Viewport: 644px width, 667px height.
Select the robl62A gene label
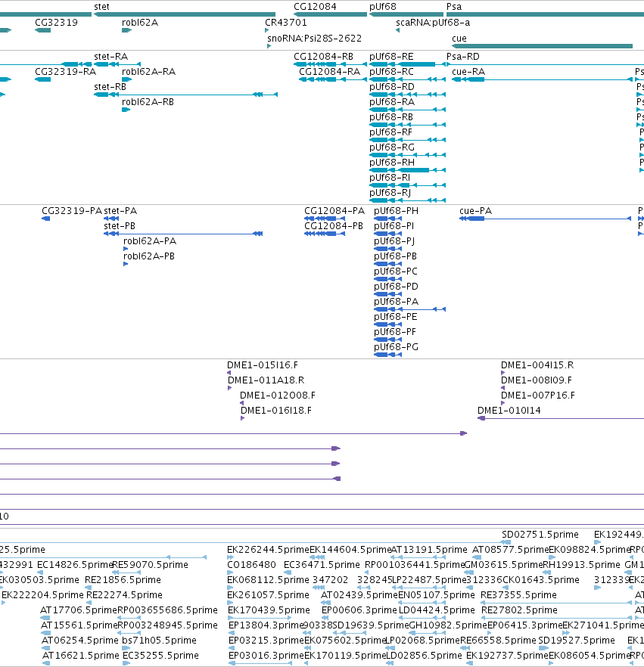[x=139, y=22]
